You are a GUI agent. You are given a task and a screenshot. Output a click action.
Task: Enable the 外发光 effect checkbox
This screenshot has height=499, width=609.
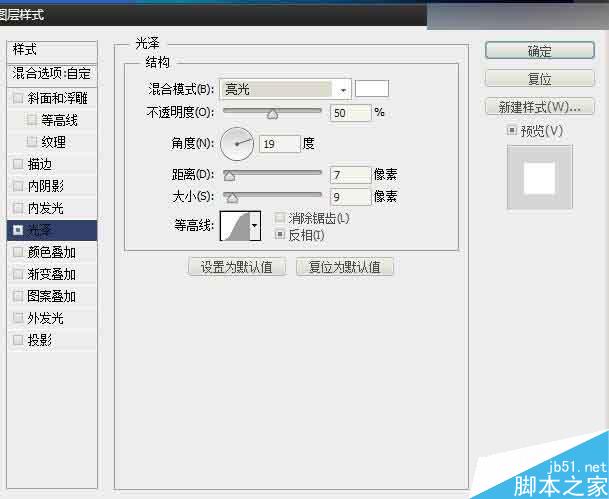(18, 318)
